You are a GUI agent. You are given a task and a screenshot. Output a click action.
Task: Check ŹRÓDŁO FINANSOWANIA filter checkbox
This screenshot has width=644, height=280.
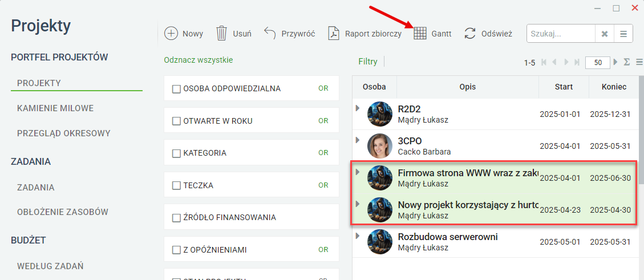click(x=176, y=218)
